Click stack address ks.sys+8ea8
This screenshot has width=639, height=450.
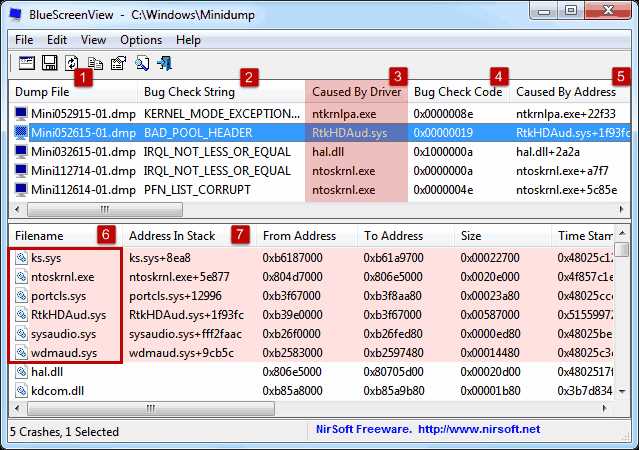160,258
